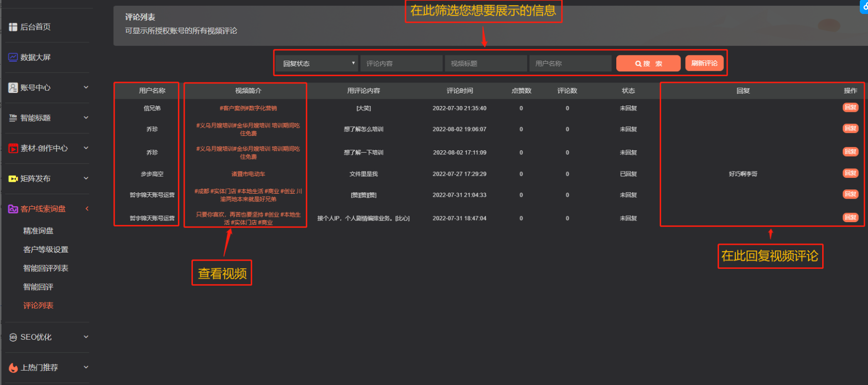
Task: Open video link #成都 #实体门店 #本地生活
Action: [248, 195]
